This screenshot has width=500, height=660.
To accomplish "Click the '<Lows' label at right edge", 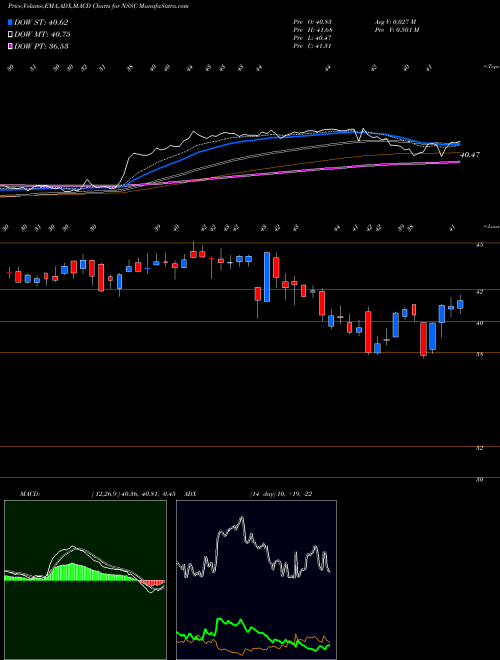I will 491,226.
